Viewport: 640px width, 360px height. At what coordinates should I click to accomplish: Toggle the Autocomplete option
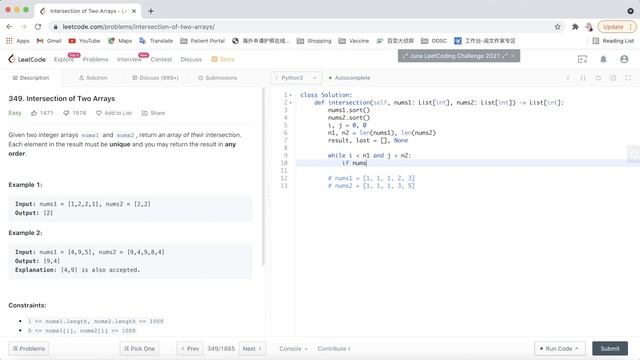click(349, 78)
